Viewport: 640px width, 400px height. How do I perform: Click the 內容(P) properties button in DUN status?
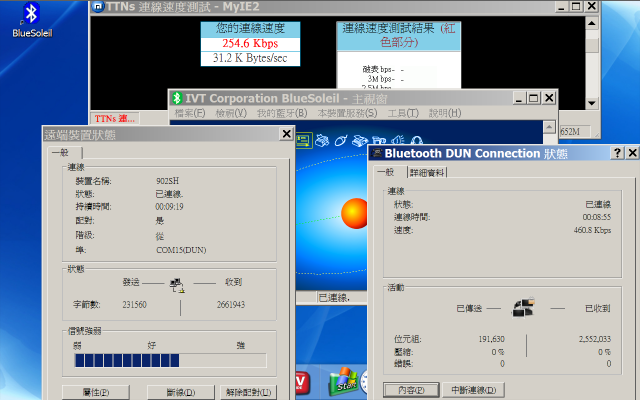(411, 390)
